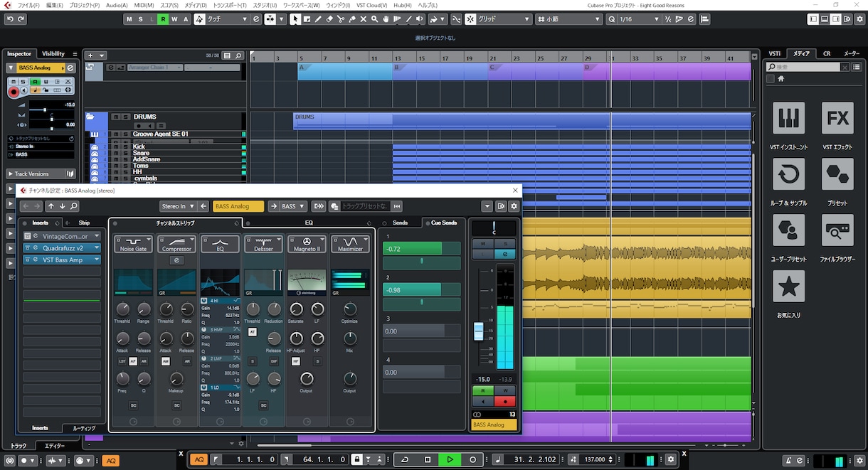Click the Media rack home icon

click(x=780, y=79)
